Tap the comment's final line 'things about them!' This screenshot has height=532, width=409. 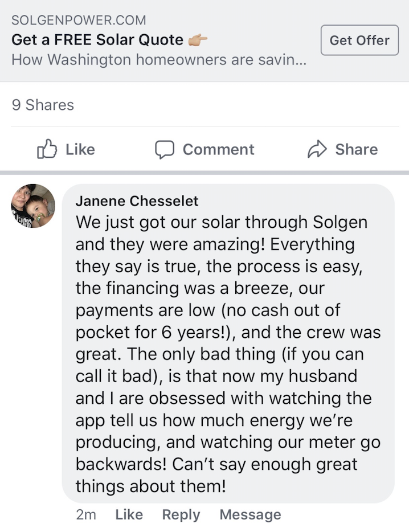151,486
